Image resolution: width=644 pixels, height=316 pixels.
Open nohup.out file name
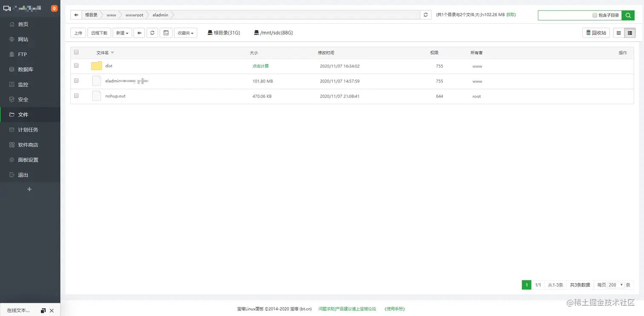[115, 96]
